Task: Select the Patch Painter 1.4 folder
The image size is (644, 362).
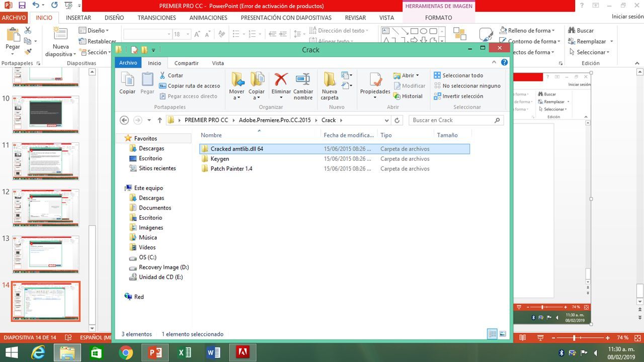Action: [335, 169]
